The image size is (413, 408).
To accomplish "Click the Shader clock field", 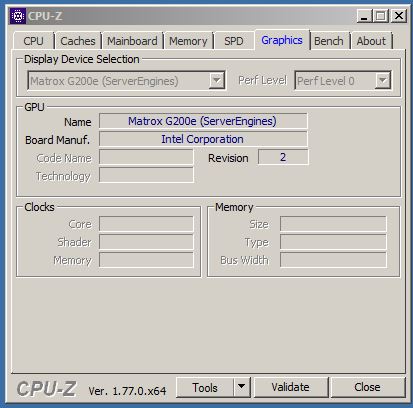I will [x=146, y=242].
